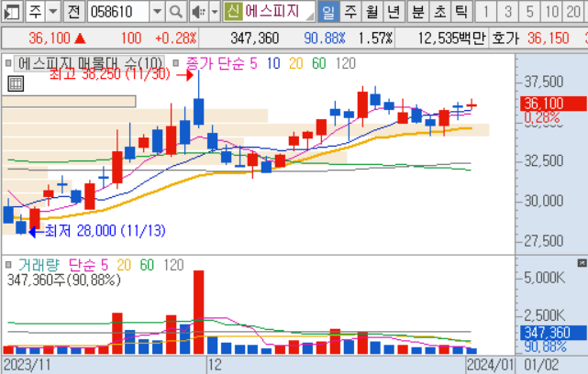Select interval button 5
The image size is (588, 374).
[529, 12]
